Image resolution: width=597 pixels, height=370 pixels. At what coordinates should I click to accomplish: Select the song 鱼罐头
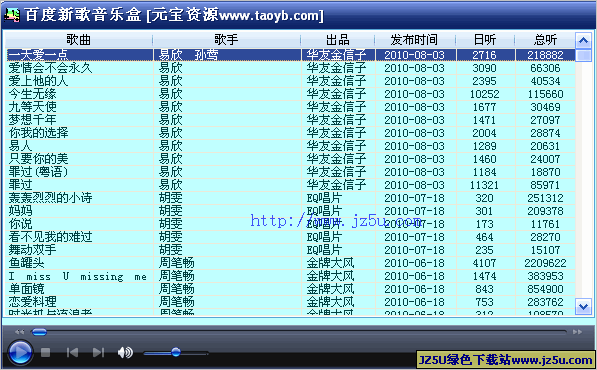26,263
